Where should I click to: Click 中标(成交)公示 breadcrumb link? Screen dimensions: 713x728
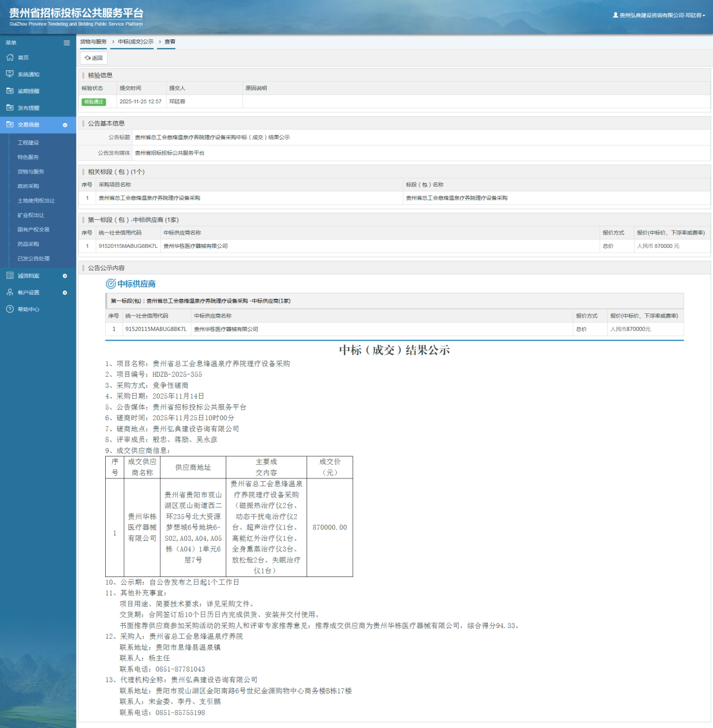(x=135, y=42)
